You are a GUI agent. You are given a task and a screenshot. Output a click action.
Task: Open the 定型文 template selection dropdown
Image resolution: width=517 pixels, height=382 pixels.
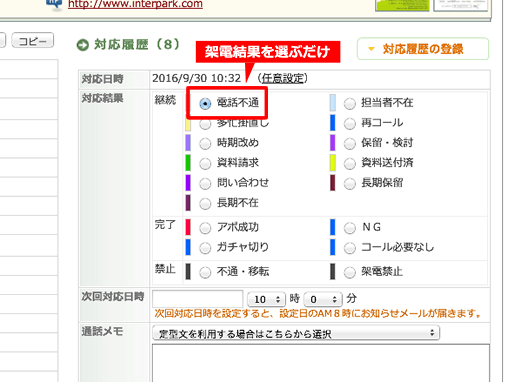296,333
